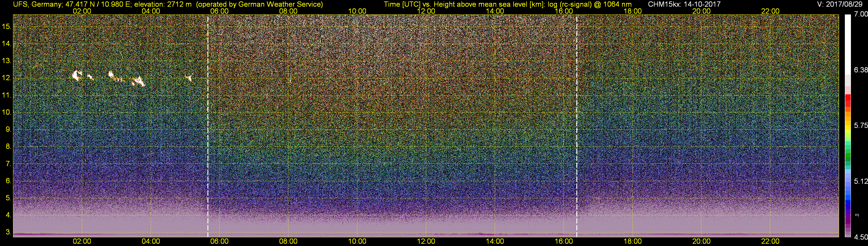The image size is (868, 246).
Task: Click the 18:00 label on the top time axis
Action: (632, 11)
